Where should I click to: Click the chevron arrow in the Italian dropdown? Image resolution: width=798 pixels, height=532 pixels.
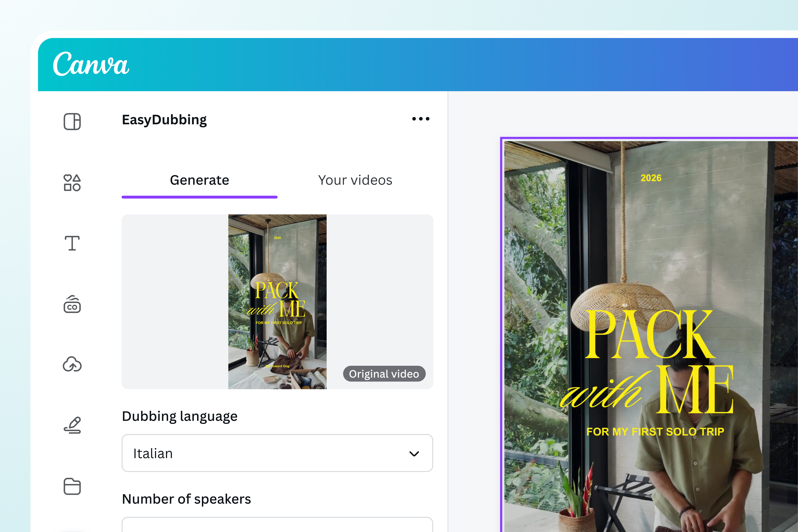point(414,454)
